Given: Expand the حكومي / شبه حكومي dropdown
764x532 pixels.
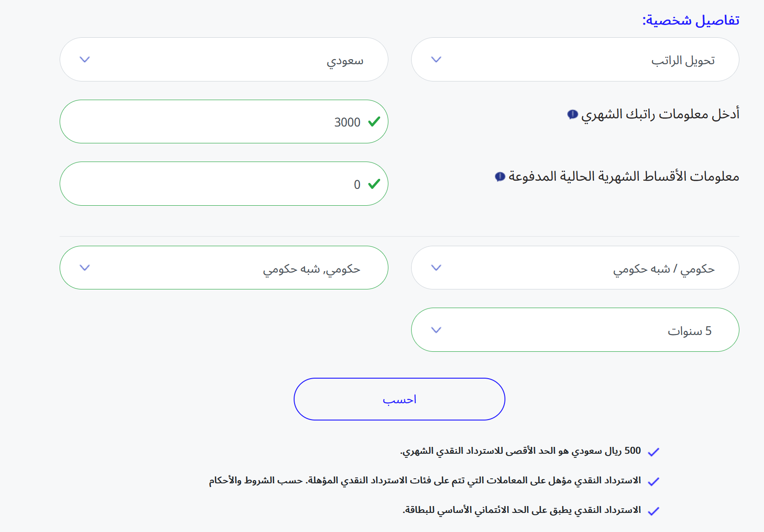Looking at the screenshot, I should pos(575,268).
